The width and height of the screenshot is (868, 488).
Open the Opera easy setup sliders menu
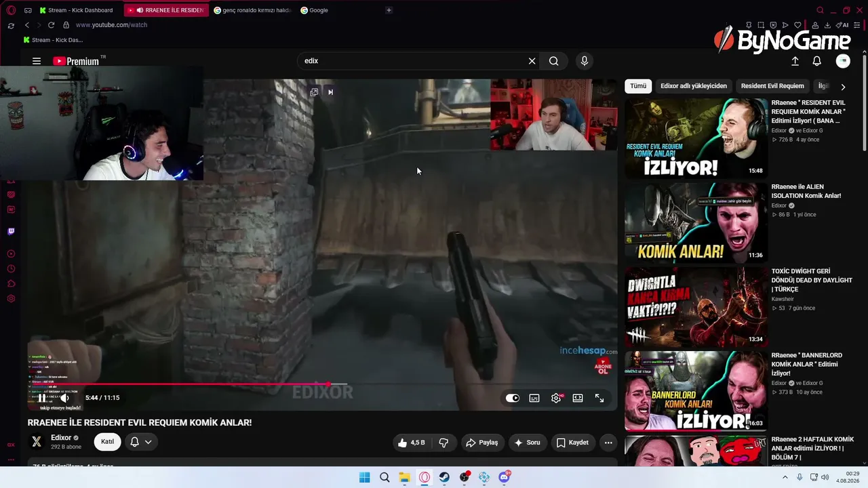[858, 25]
